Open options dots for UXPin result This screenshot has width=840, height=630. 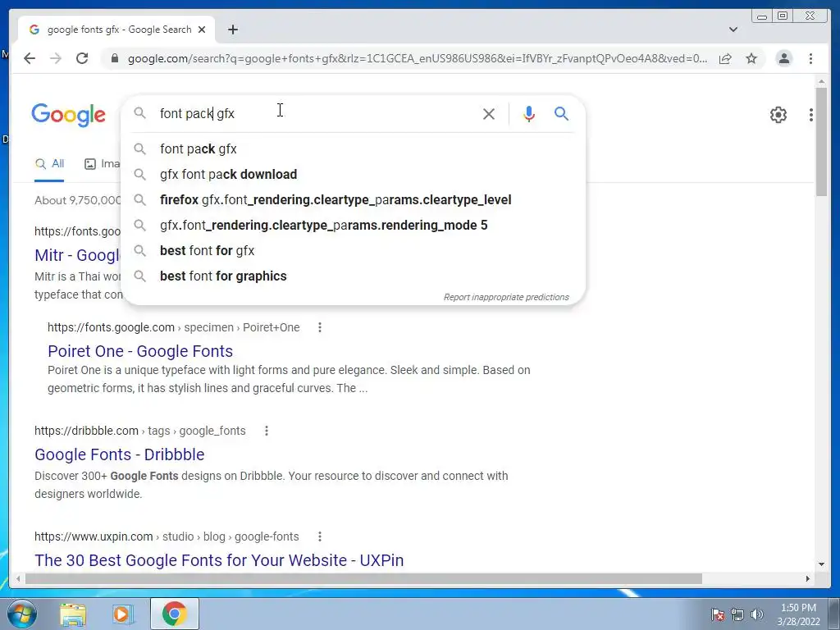click(x=320, y=536)
